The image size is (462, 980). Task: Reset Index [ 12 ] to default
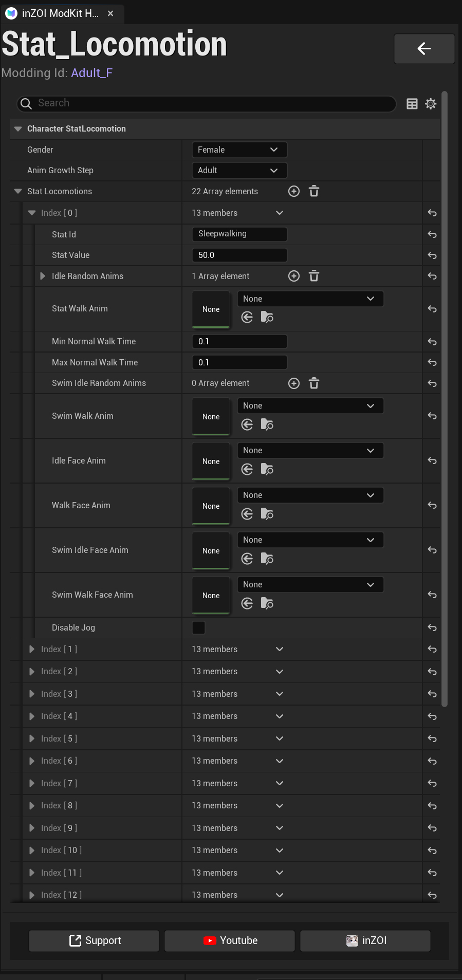[432, 895]
